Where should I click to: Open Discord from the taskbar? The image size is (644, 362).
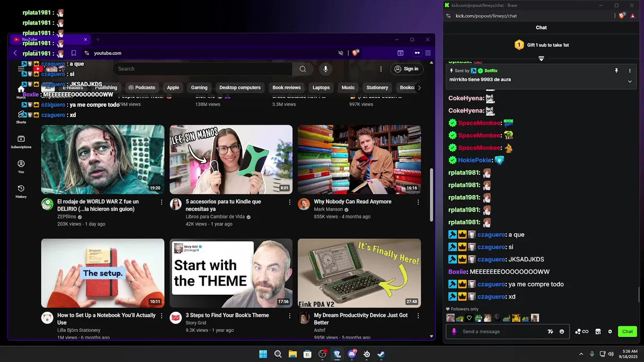[x=352, y=354]
